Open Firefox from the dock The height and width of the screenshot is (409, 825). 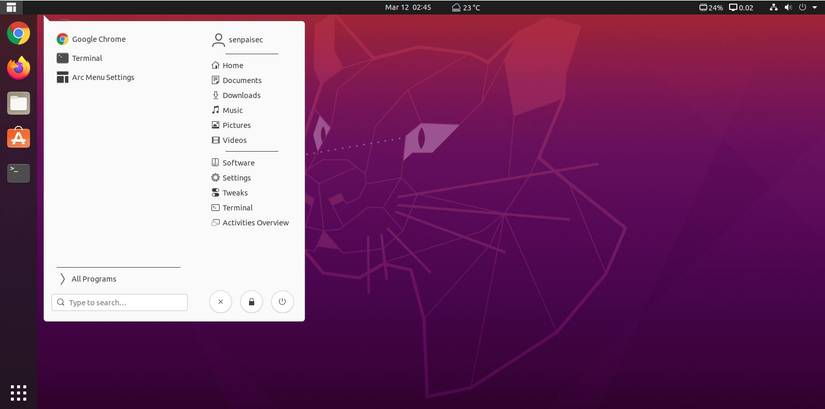pyautogui.click(x=18, y=68)
